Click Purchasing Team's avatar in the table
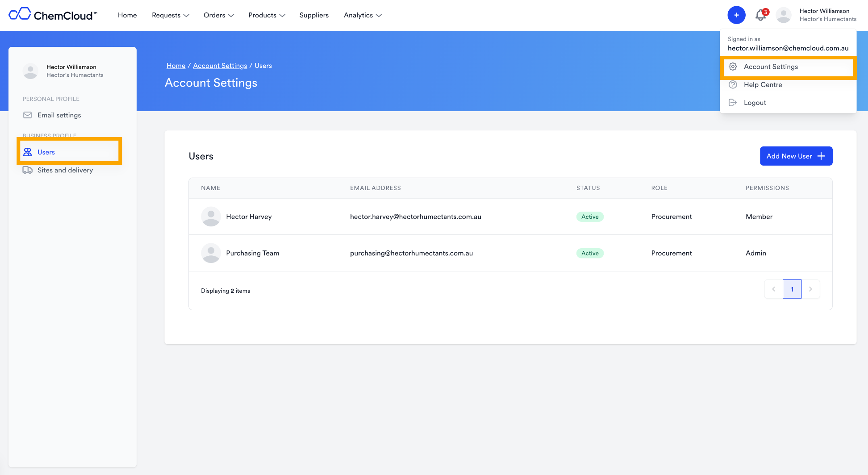The height and width of the screenshot is (475, 868). [211, 253]
